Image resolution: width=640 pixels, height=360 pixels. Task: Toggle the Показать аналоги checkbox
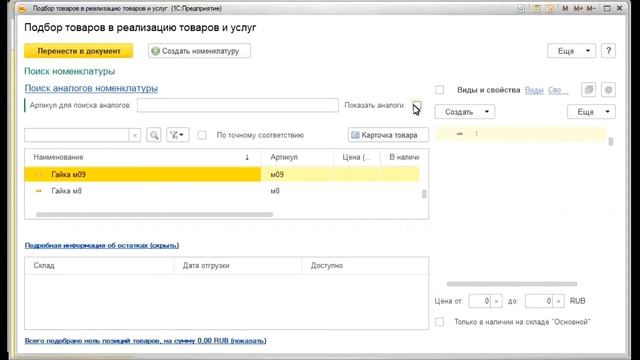point(416,105)
